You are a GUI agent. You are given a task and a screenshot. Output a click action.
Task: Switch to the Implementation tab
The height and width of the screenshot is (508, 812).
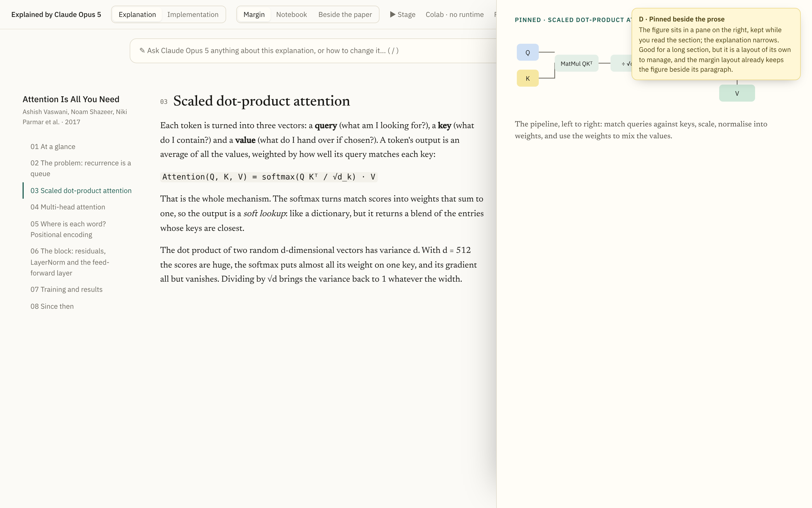(193, 14)
